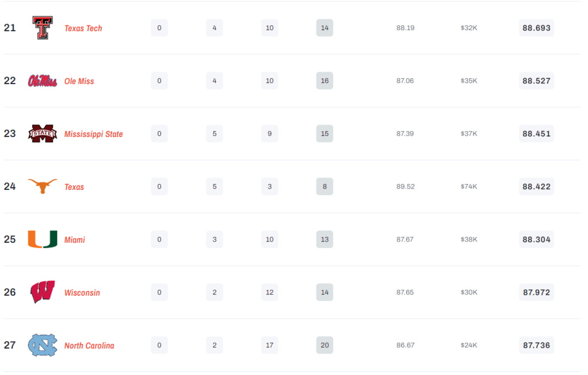Click Wisconsin's three-star count badge 12
The image size is (588, 375).
pos(269,293)
